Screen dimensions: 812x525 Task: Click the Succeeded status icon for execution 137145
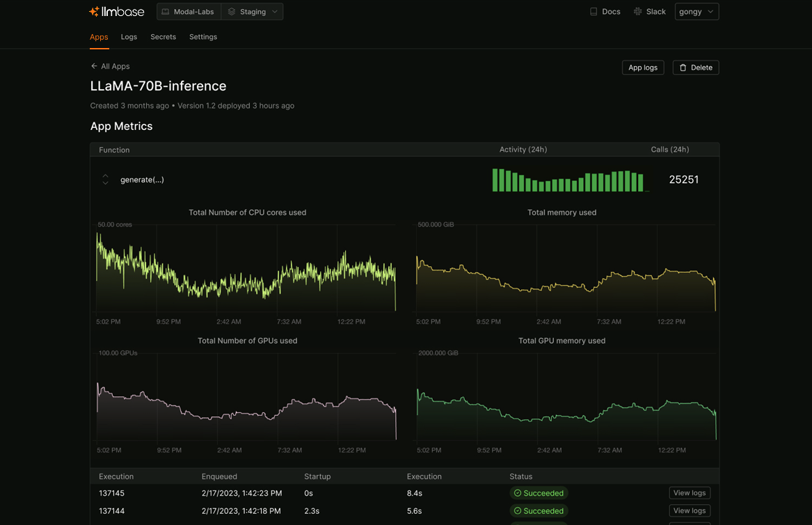(x=518, y=492)
